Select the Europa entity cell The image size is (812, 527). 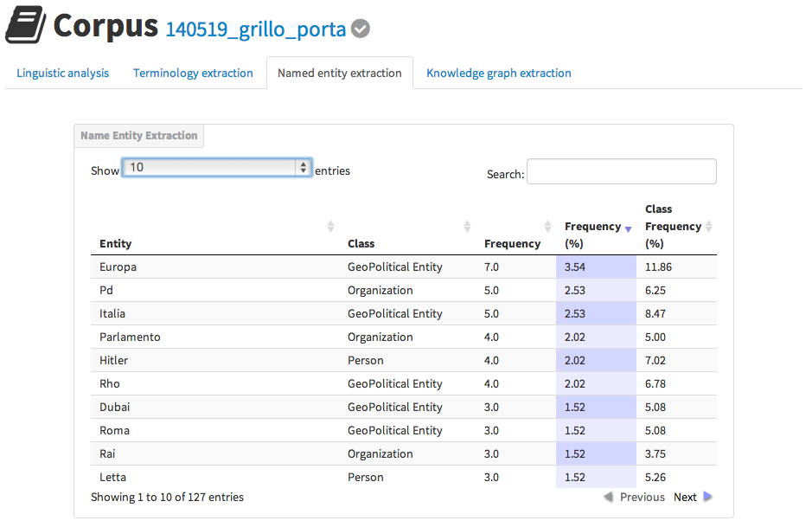[x=118, y=267]
